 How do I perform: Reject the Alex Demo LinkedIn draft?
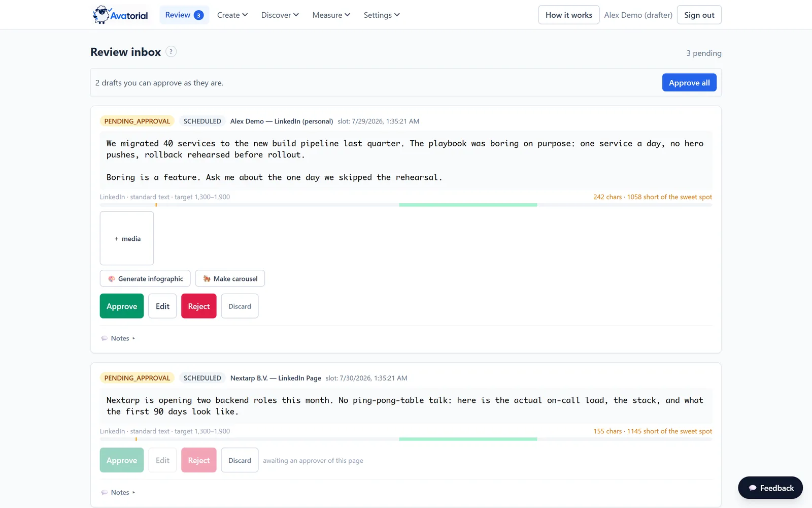click(x=199, y=306)
